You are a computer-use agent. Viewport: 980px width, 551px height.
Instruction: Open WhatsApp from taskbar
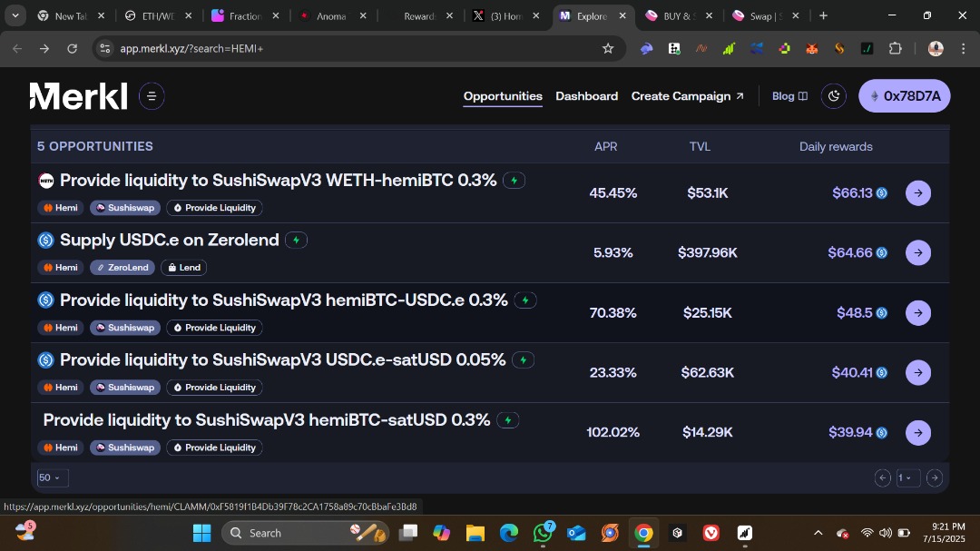(x=543, y=533)
